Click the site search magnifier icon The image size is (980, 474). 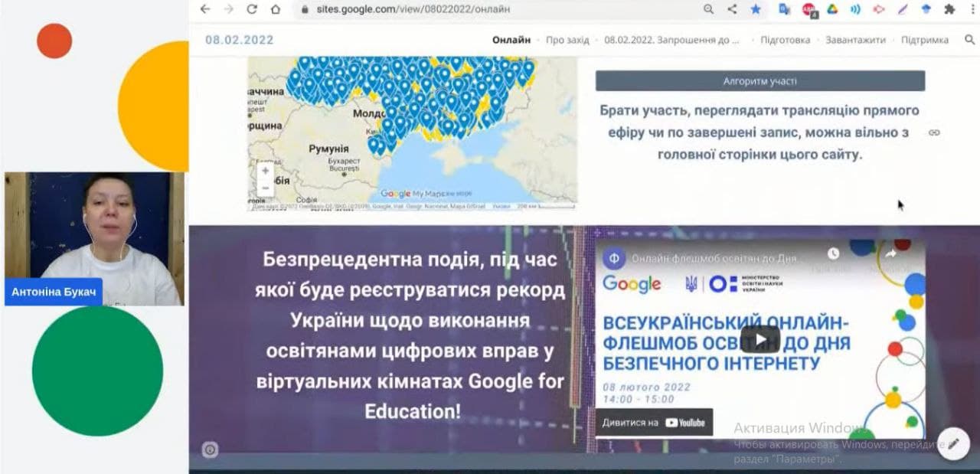pos(969,40)
